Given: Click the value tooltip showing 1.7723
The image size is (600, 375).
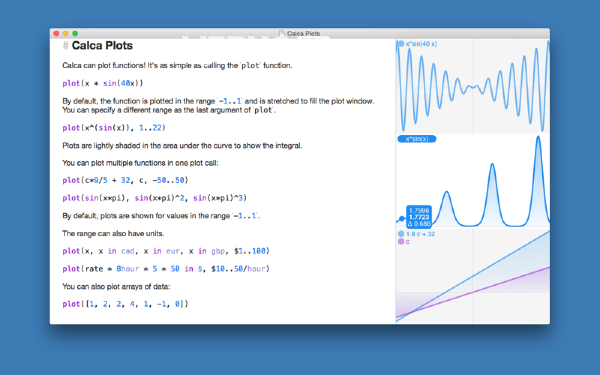Looking at the screenshot, I should pyautogui.click(x=419, y=217).
